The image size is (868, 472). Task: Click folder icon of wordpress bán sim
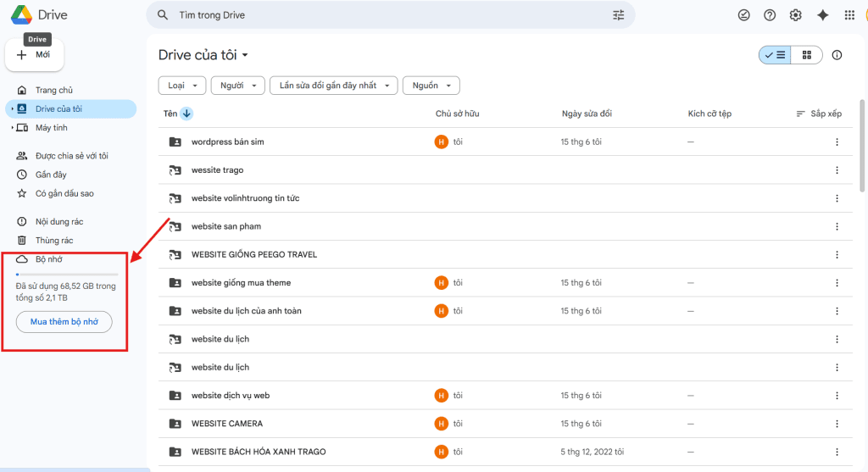(175, 142)
